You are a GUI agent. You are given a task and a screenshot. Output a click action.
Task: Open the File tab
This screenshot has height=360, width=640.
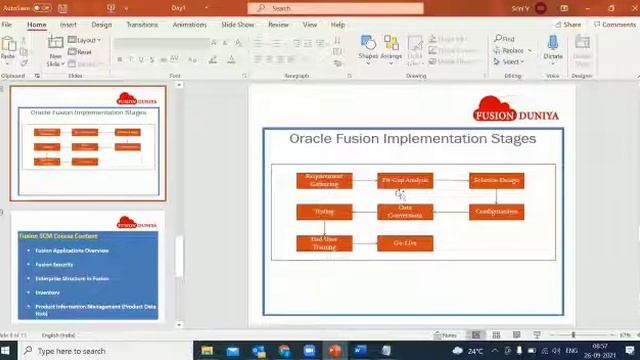(7, 24)
